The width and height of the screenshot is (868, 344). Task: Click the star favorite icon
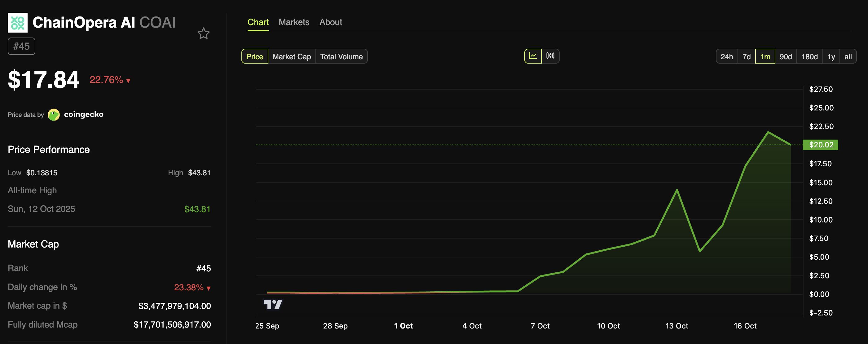coord(203,34)
